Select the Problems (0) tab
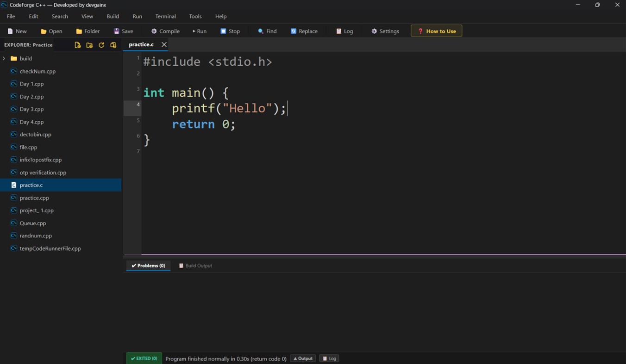The height and width of the screenshot is (364, 626). 148,265
